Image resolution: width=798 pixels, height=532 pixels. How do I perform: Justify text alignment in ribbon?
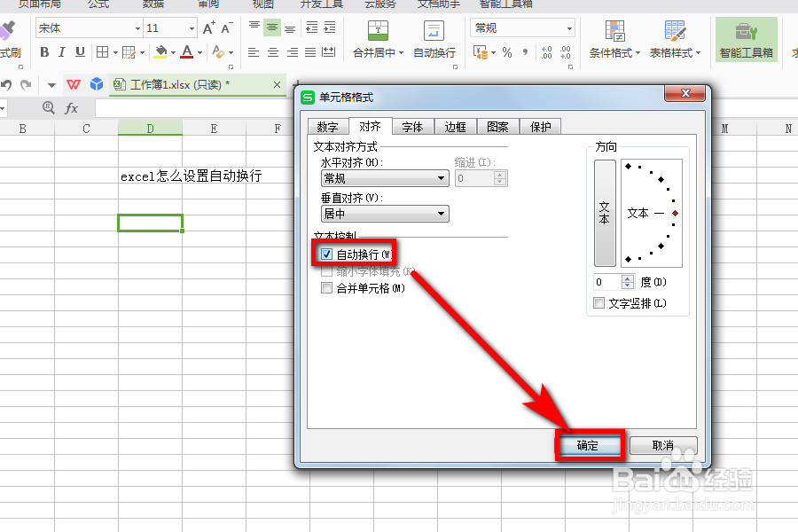click(310, 52)
